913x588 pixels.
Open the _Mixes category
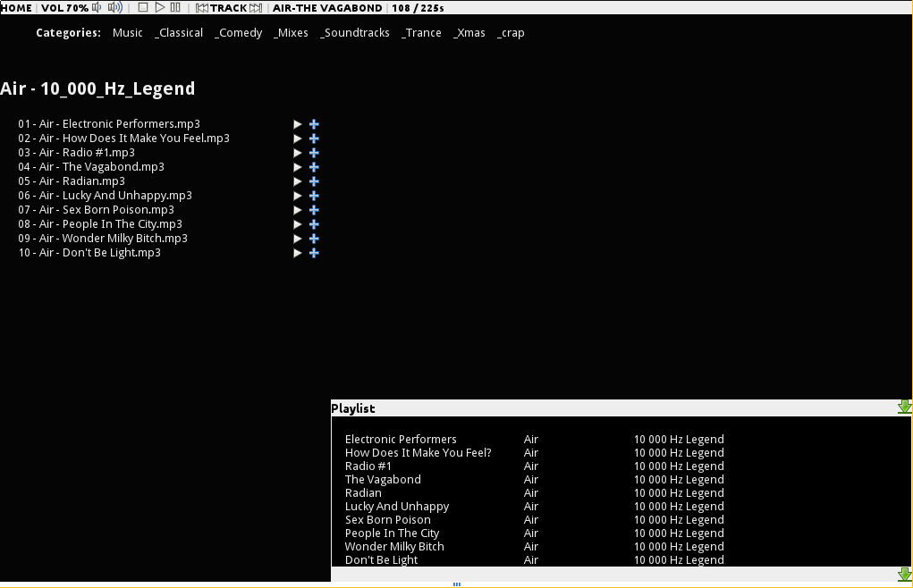tap(291, 33)
